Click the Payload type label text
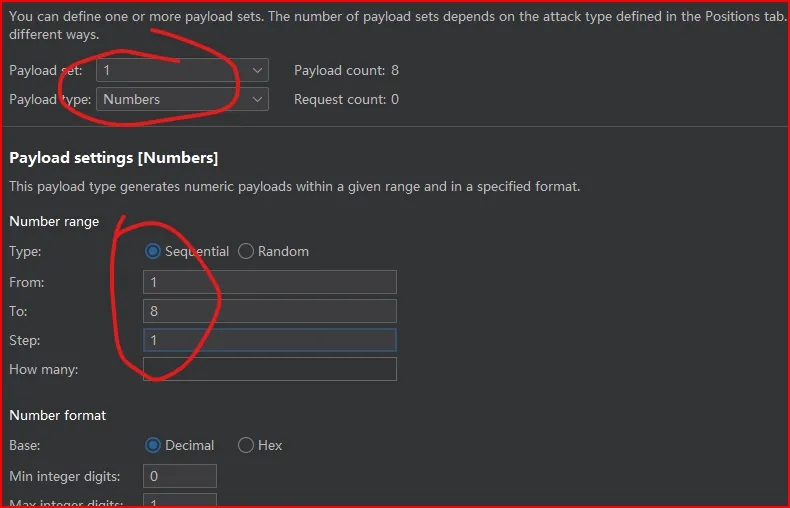 coord(50,99)
